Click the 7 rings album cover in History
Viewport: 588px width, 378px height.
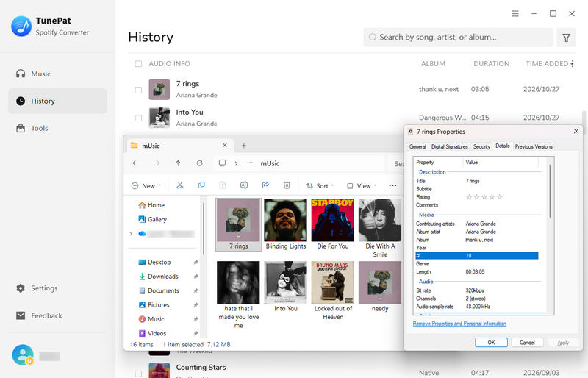click(x=159, y=89)
